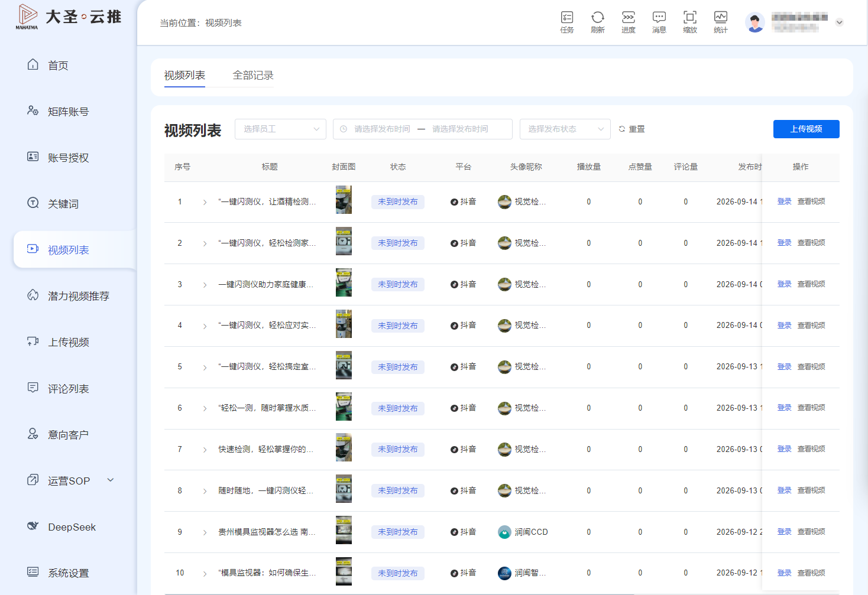Viewport: 868px width, 595px height.
Task: Click the 润闻CCD account name
Action: (x=531, y=532)
